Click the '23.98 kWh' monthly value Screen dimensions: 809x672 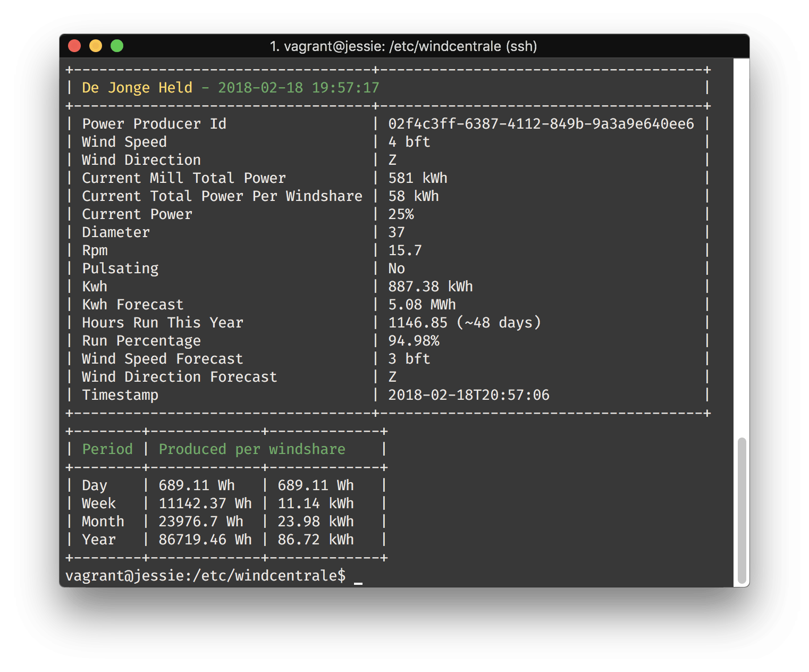pyautogui.click(x=316, y=522)
